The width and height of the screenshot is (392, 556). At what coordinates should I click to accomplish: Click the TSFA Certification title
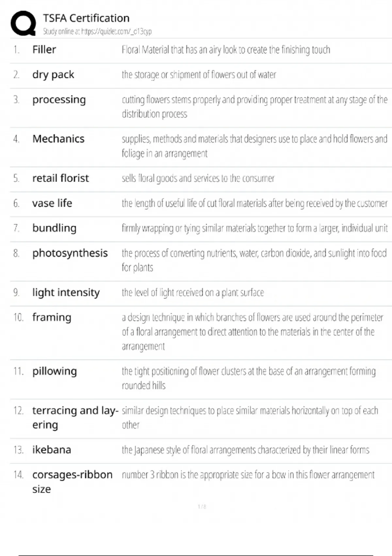(86, 18)
